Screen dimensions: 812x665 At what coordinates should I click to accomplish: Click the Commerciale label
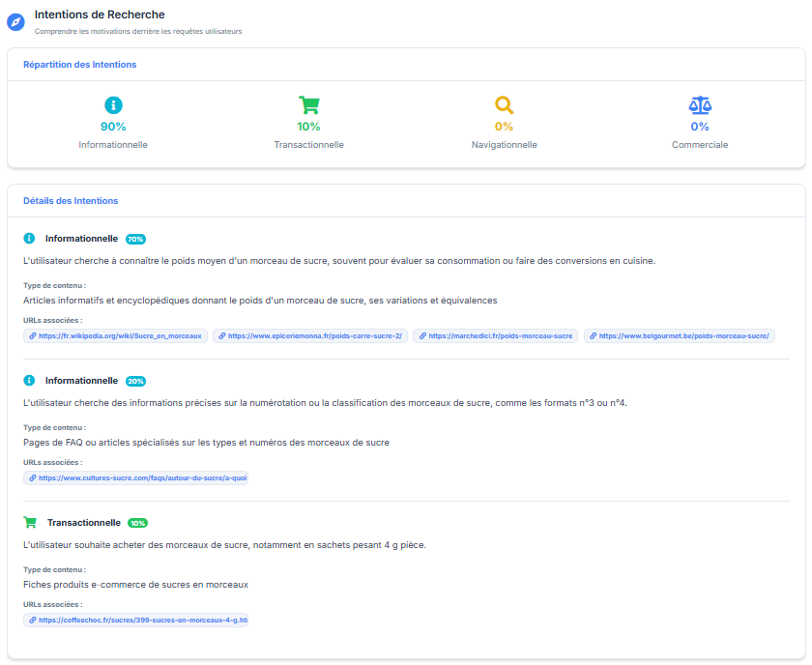coord(700,145)
